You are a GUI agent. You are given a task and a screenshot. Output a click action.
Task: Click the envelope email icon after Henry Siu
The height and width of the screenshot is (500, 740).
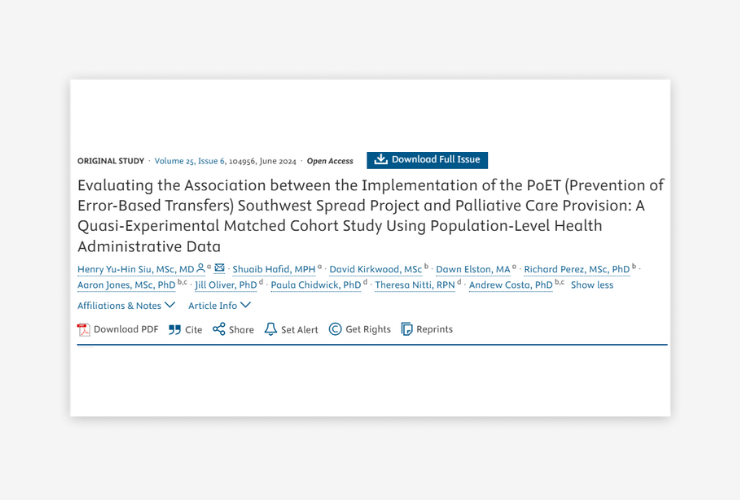(219, 268)
